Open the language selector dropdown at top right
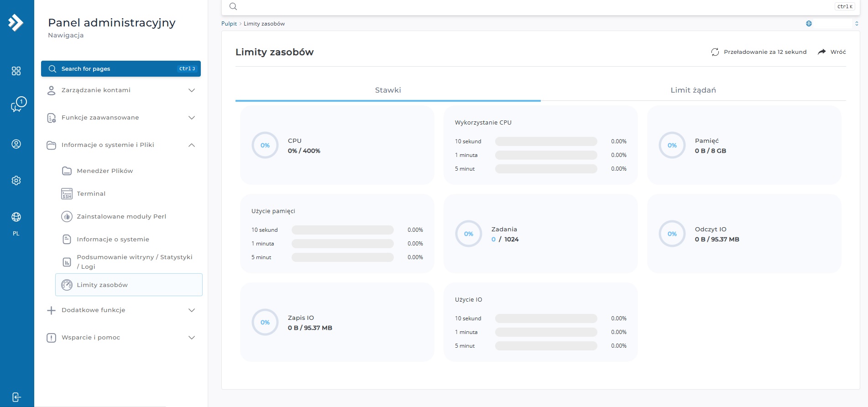The height and width of the screenshot is (407, 868). pyautogui.click(x=832, y=24)
